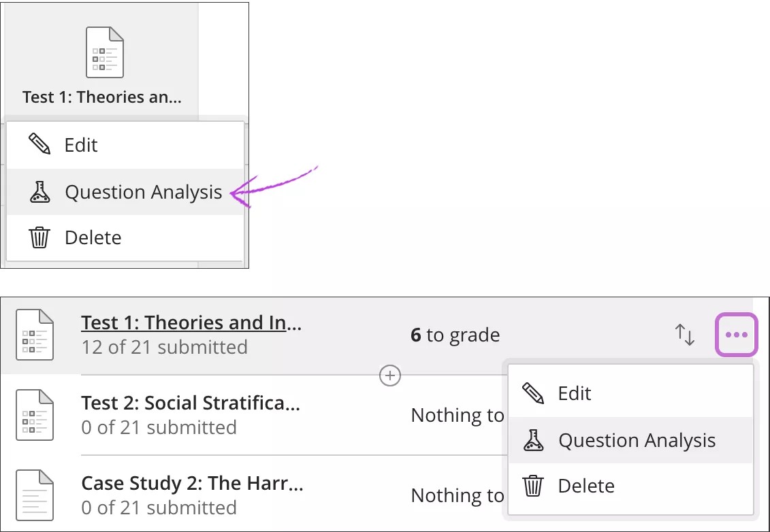Choose Question Analysis from the top context menu

pyautogui.click(x=144, y=192)
